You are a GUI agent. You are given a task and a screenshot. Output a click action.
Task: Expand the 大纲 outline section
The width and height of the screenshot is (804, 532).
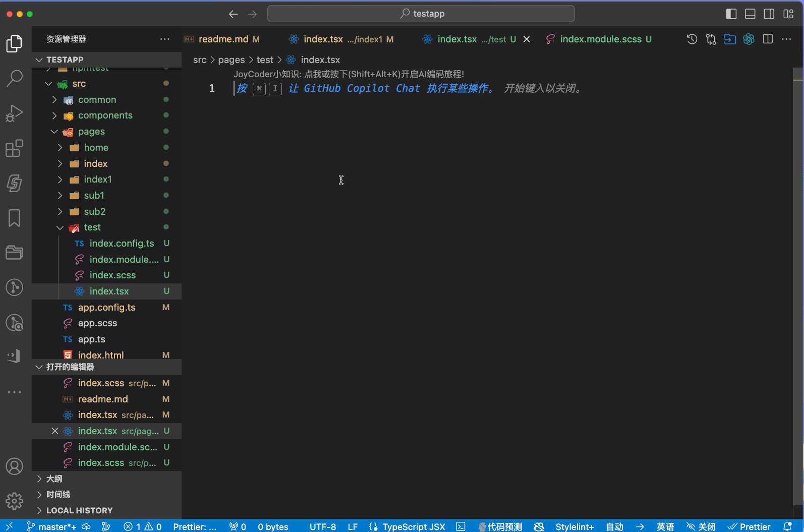point(106,479)
